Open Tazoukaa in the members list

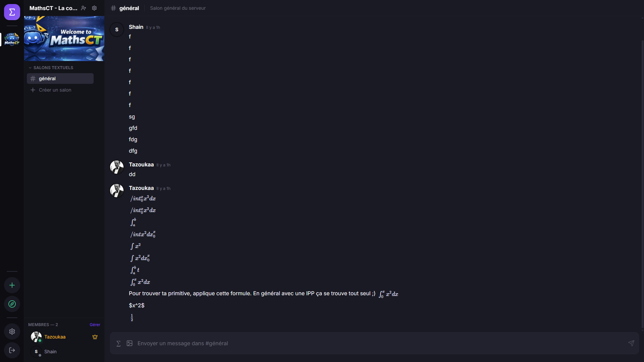click(x=55, y=337)
